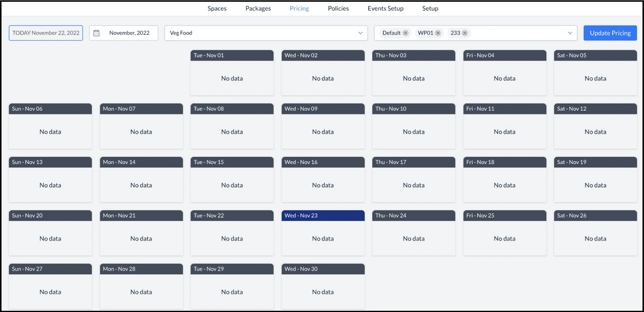Viewport: 644px width, 312px height.
Task: Go to the Policies tab
Action: click(338, 8)
